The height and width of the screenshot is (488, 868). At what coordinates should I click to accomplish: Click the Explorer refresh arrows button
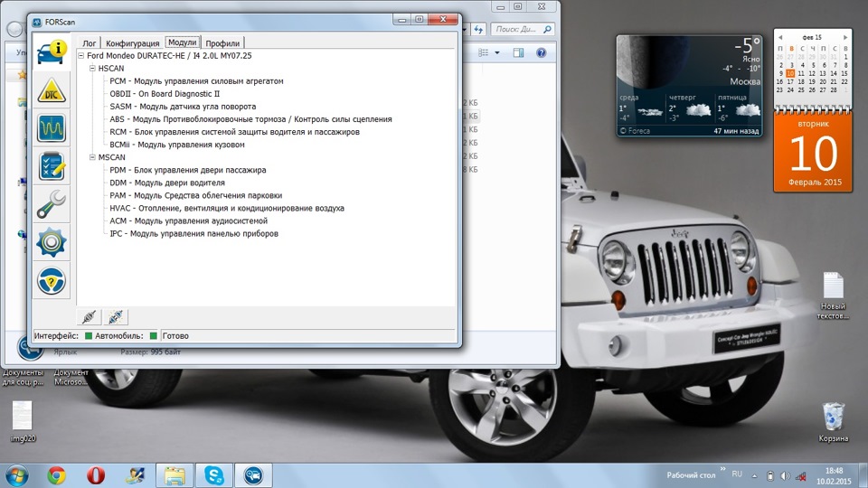[x=478, y=29]
